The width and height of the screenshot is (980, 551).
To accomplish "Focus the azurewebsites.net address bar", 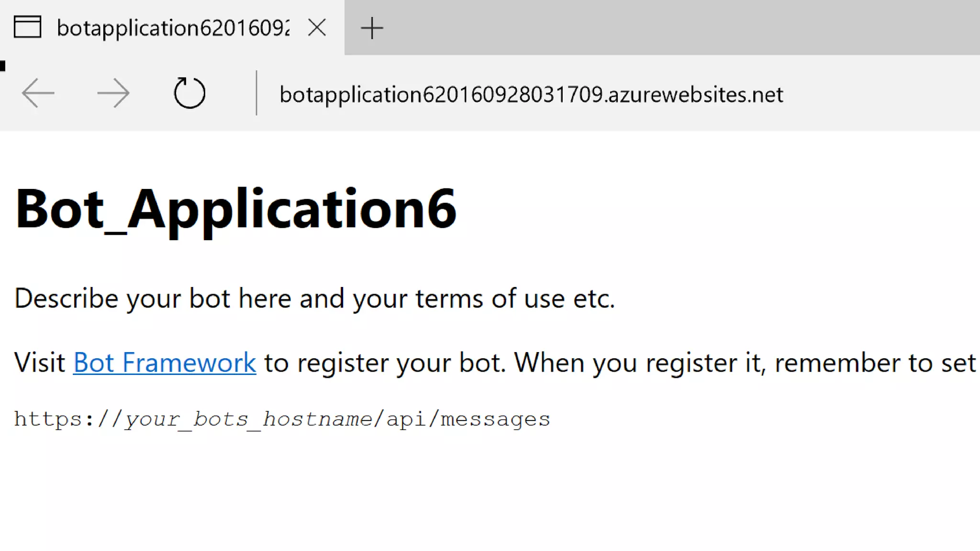I will (x=531, y=94).
